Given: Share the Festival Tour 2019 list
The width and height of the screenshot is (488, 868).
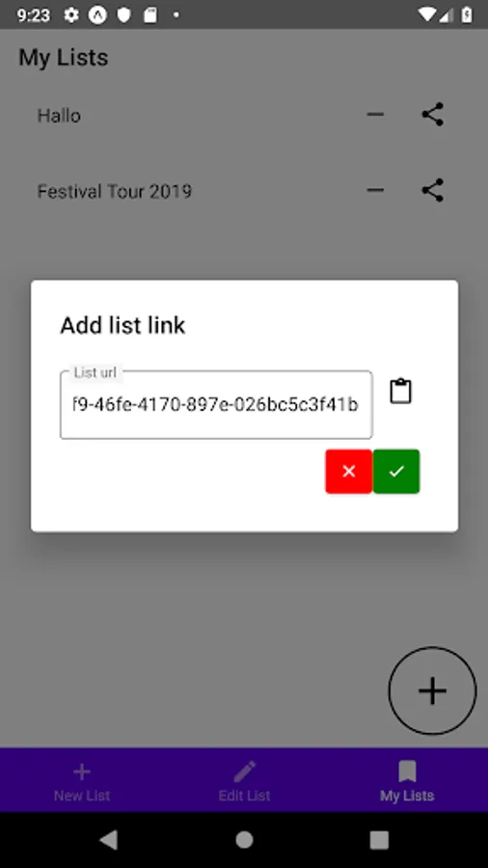Looking at the screenshot, I should (433, 190).
